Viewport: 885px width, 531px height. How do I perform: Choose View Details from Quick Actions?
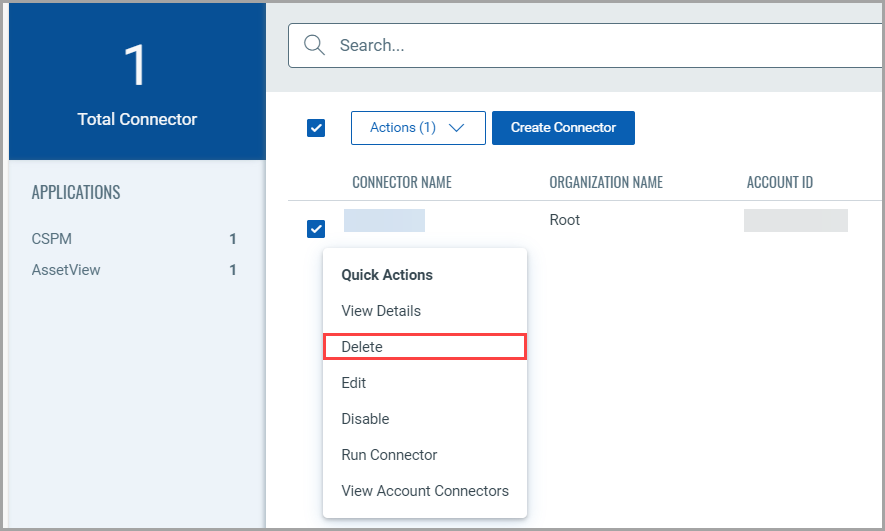tap(381, 311)
